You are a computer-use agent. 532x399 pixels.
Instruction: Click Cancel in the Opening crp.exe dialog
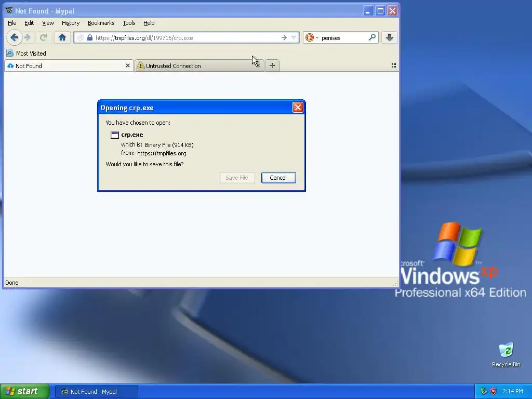tap(278, 178)
